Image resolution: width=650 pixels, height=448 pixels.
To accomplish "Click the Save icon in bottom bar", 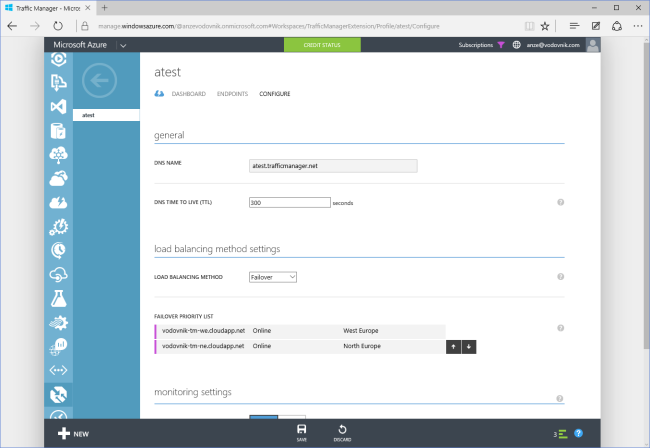I will 302,433.
